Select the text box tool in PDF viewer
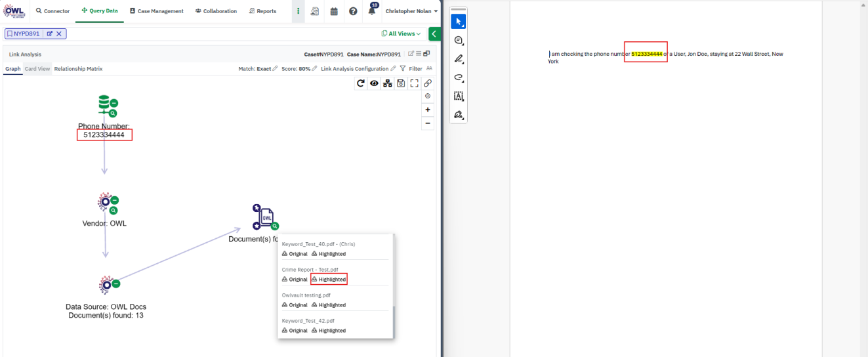This screenshot has width=868, height=357. pyautogui.click(x=459, y=96)
